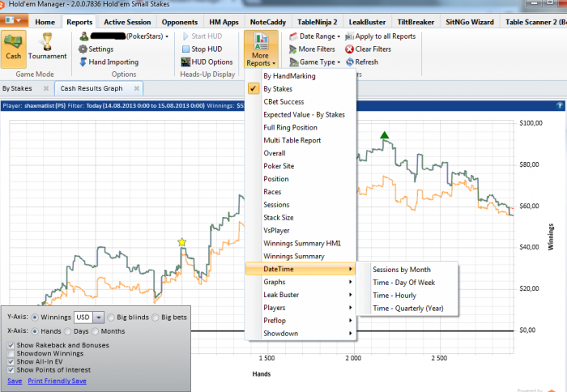Toggle Show Rakeback and Bonuses checkbox
This screenshot has height=392, width=567.
point(11,345)
